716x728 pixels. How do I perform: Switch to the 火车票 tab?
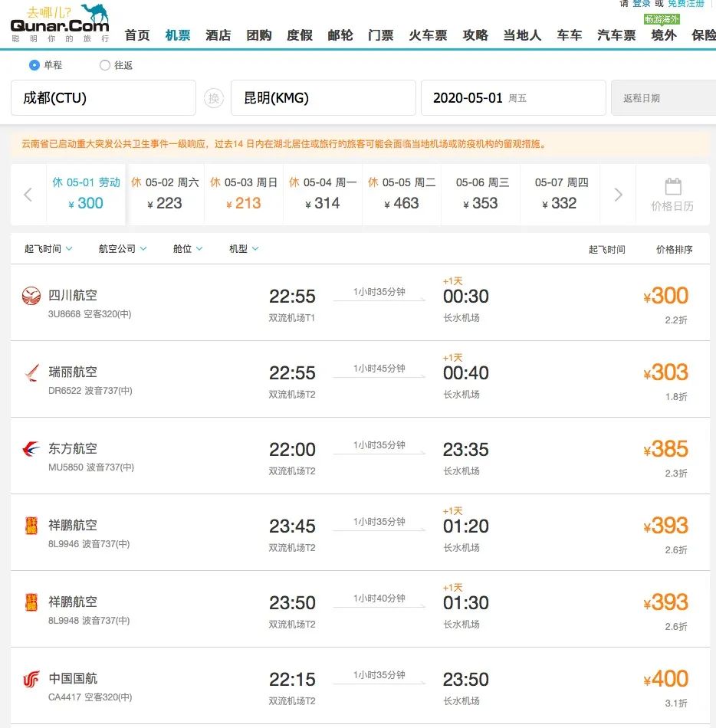point(427,34)
